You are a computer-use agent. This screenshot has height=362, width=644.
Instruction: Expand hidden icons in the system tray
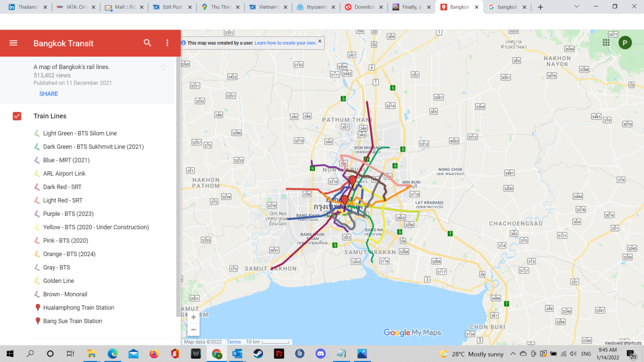513,353
